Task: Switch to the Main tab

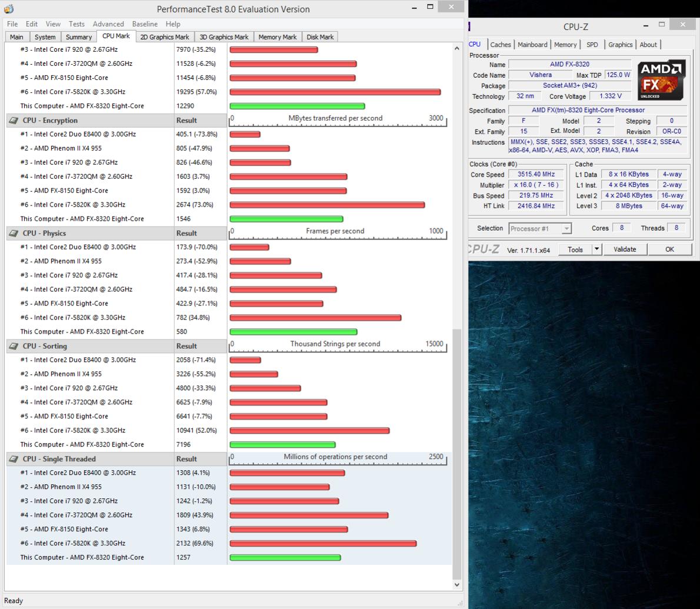Action: tap(17, 37)
